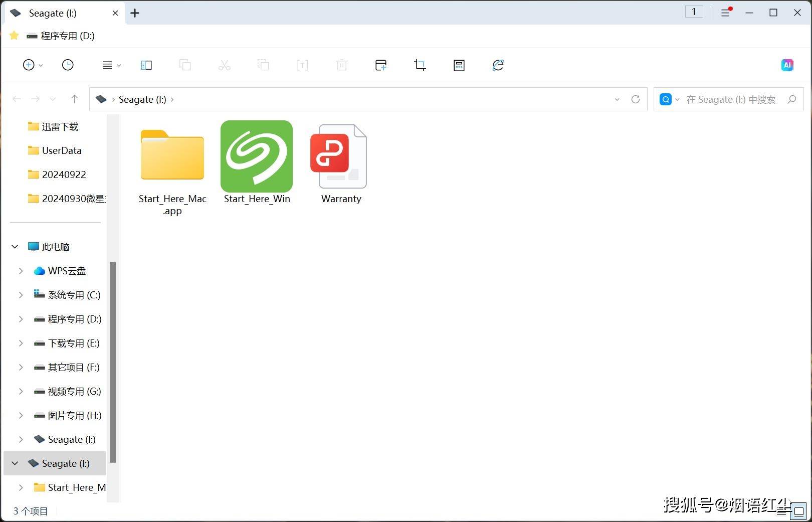The height and width of the screenshot is (522, 812).
Task: Go up one folder level arrow
Action: 74,99
